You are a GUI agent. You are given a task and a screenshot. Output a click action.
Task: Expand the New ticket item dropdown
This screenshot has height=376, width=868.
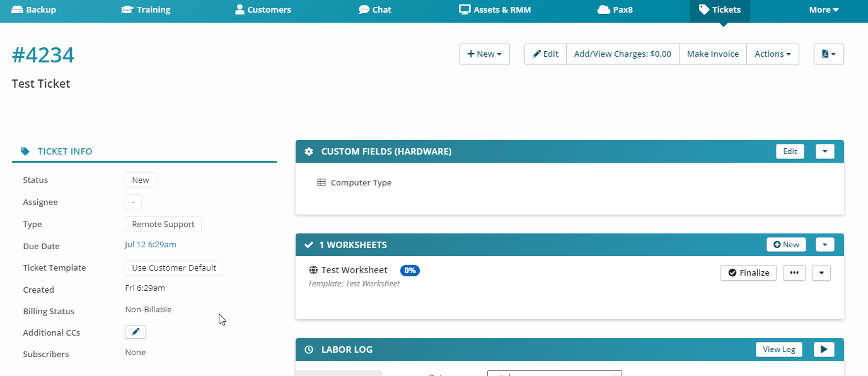(x=484, y=54)
